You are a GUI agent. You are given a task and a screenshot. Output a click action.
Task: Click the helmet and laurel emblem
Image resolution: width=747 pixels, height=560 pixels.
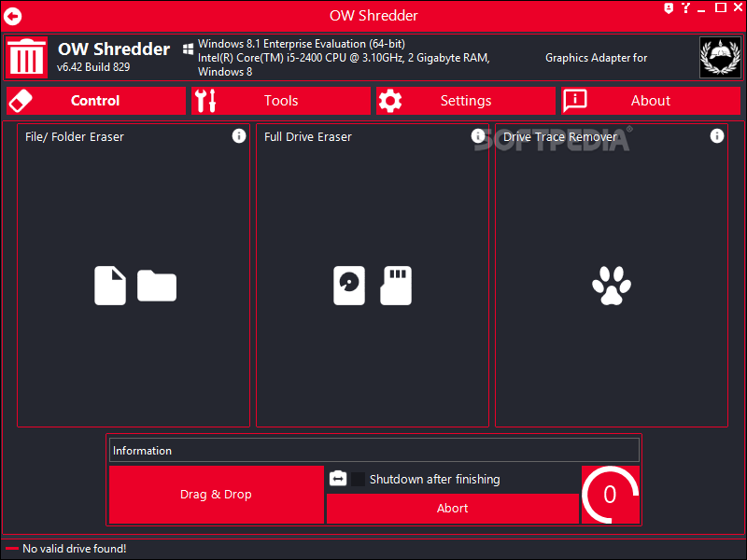[720, 57]
